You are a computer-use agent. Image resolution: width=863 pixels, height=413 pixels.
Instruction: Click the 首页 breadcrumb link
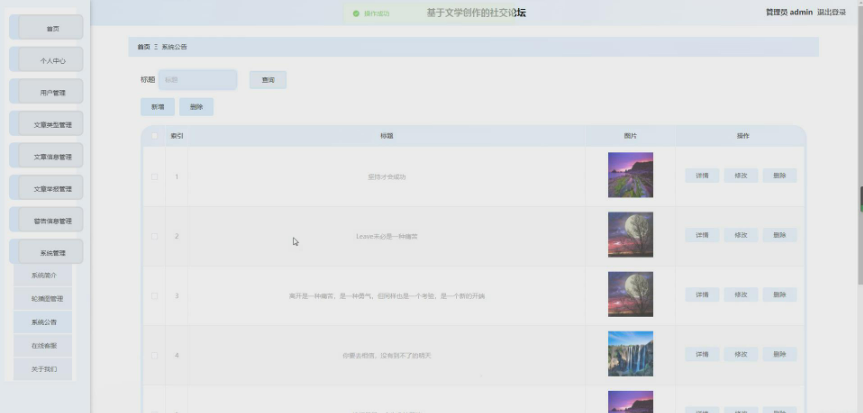click(x=144, y=47)
